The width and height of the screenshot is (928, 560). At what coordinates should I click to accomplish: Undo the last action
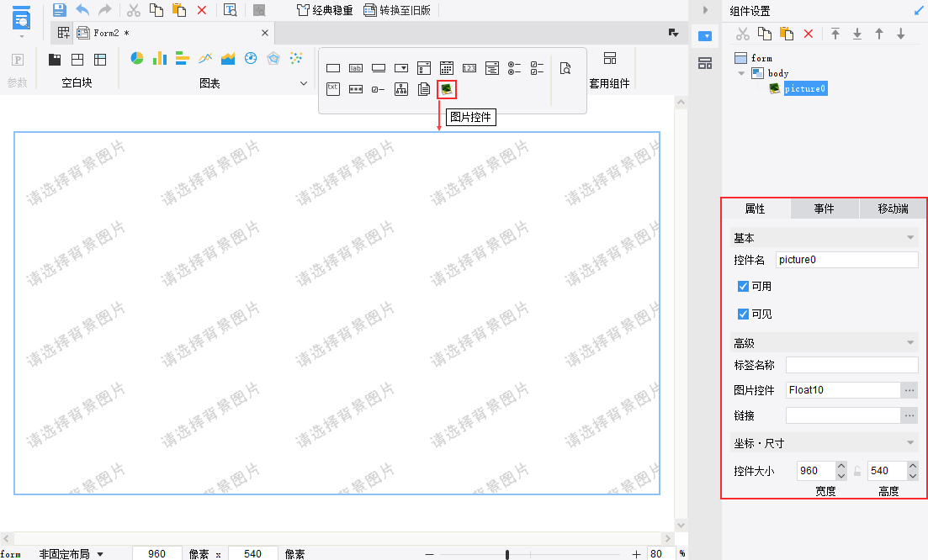pyautogui.click(x=82, y=10)
